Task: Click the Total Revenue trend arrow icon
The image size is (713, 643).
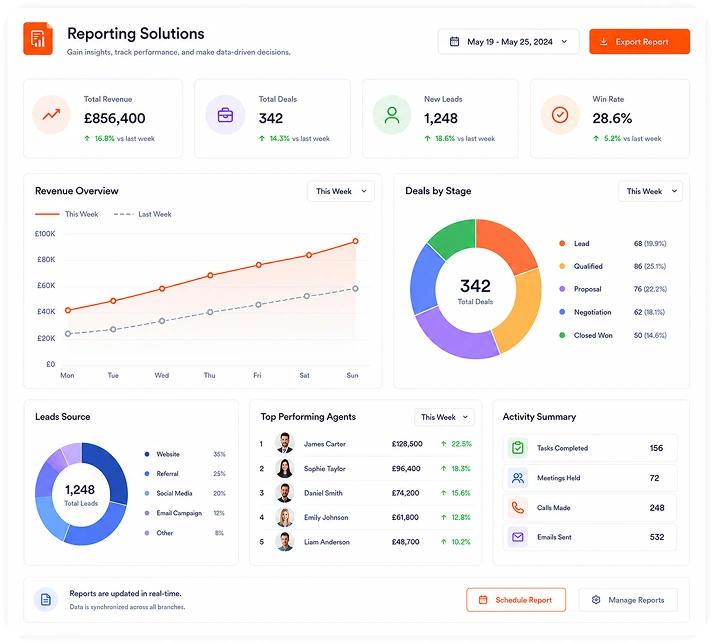Action: click(51, 115)
